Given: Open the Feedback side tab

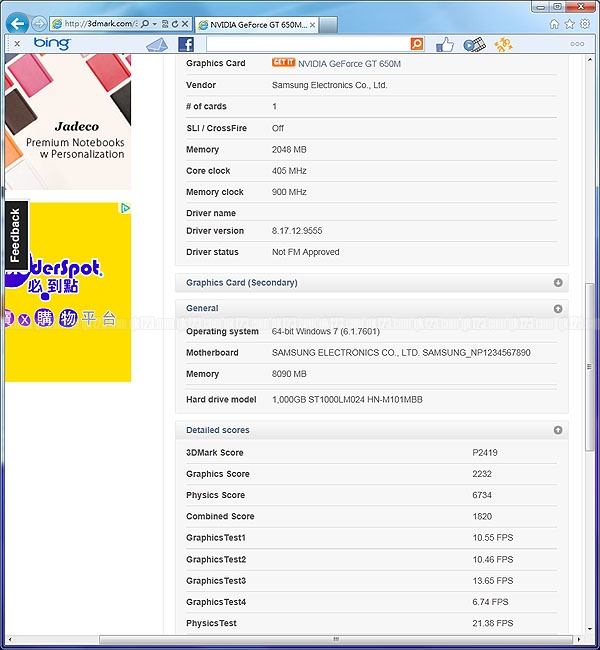Looking at the screenshot, I should point(15,235).
